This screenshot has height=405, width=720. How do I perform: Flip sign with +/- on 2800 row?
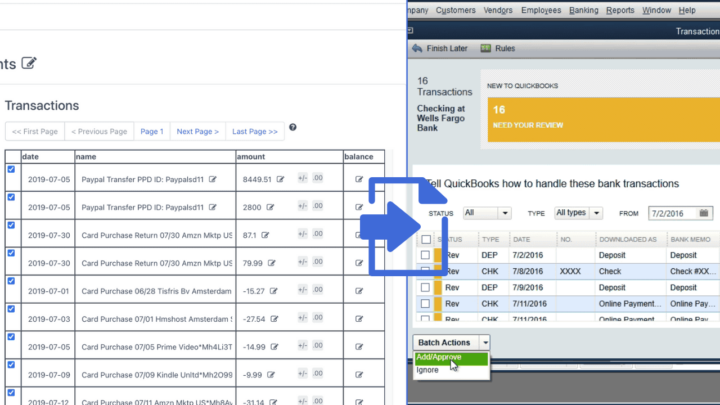[x=302, y=206]
